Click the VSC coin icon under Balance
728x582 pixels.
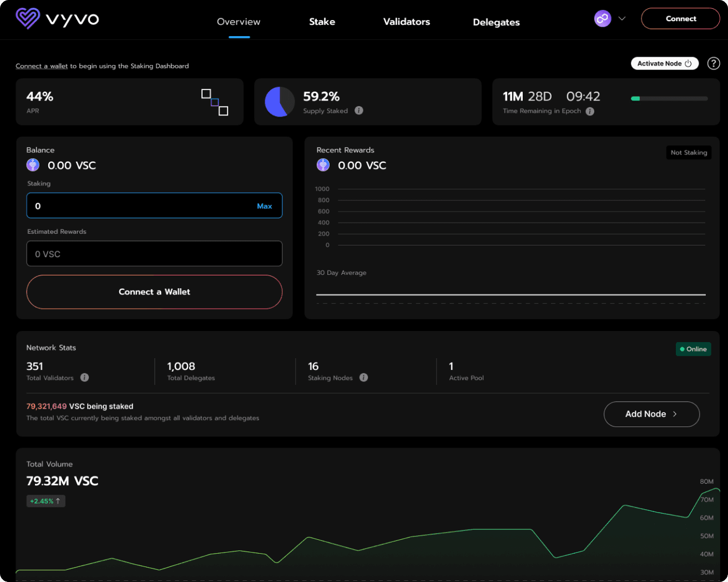click(x=33, y=165)
